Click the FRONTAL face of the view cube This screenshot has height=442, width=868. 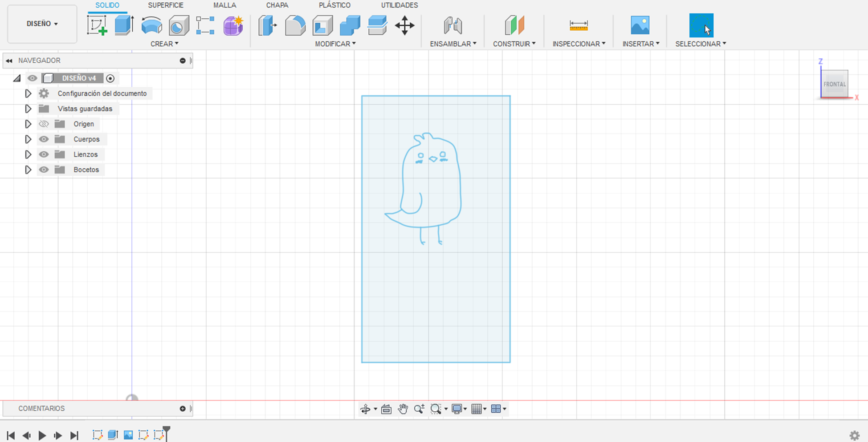click(834, 84)
